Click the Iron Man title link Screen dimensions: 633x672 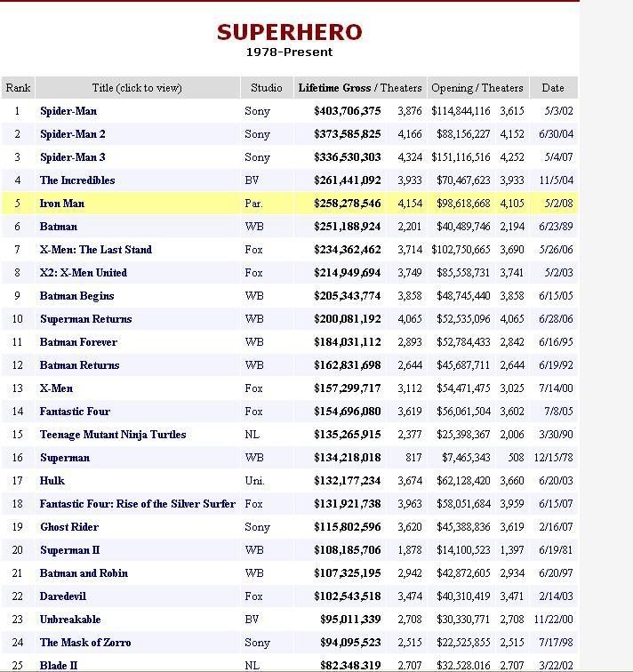62,204
